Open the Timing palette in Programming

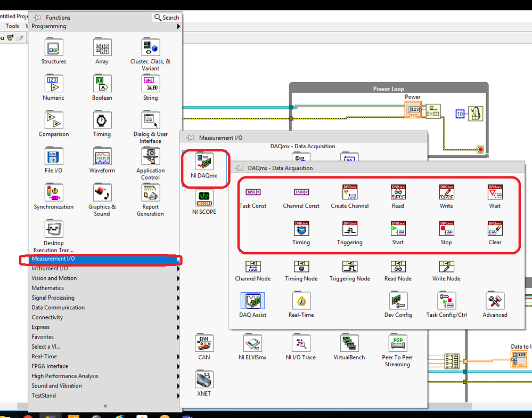102,120
